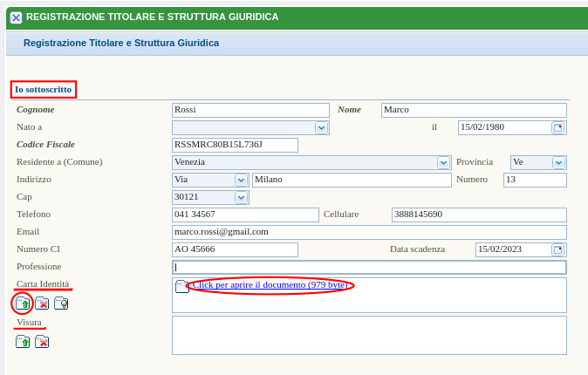
Task: Click the Carta Identità view document icon
Action: pyautogui.click(x=61, y=303)
